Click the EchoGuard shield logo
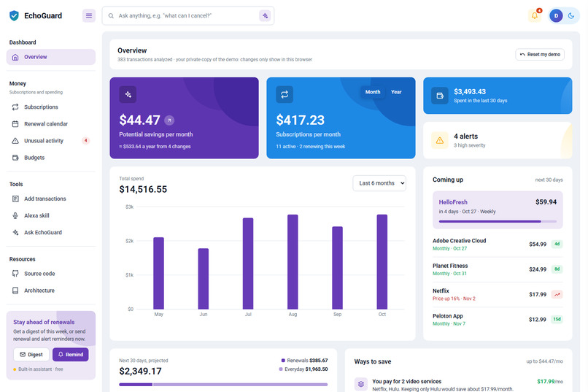Screen dimensions: 588x392 (x=15, y=16)
